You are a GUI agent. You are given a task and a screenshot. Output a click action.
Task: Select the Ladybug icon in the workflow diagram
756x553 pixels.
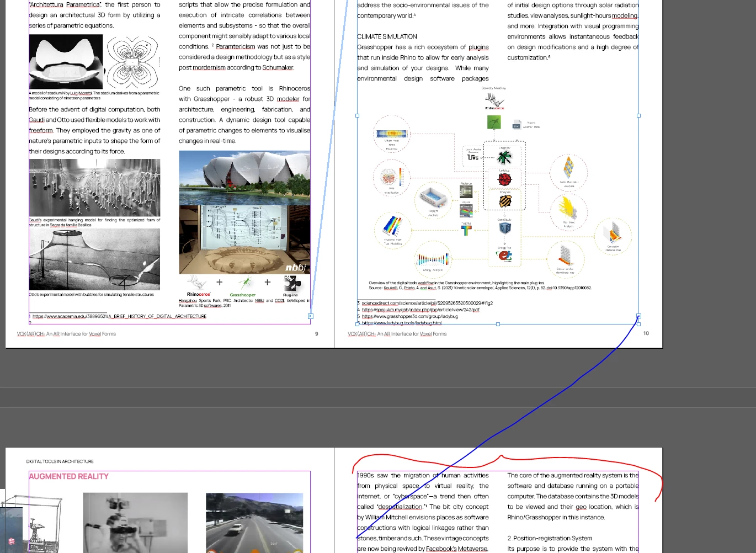point(504,179)
